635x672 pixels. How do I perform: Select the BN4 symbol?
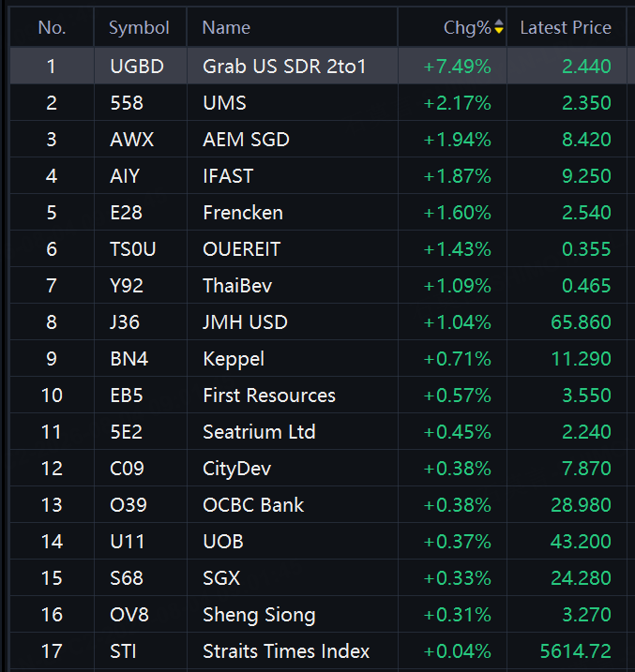pyautogui.click(x=129, y=359)
